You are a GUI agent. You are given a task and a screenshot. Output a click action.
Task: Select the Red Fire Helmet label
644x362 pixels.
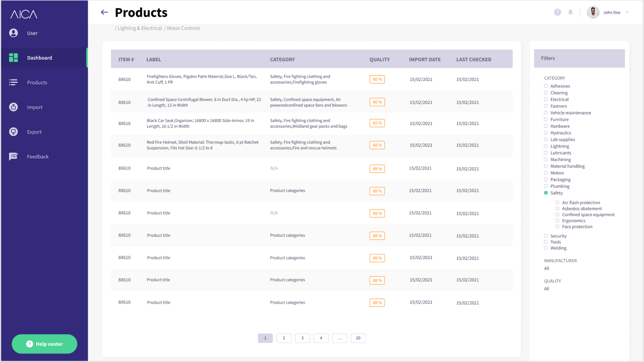pyautogui.click(x=202, y=145)
